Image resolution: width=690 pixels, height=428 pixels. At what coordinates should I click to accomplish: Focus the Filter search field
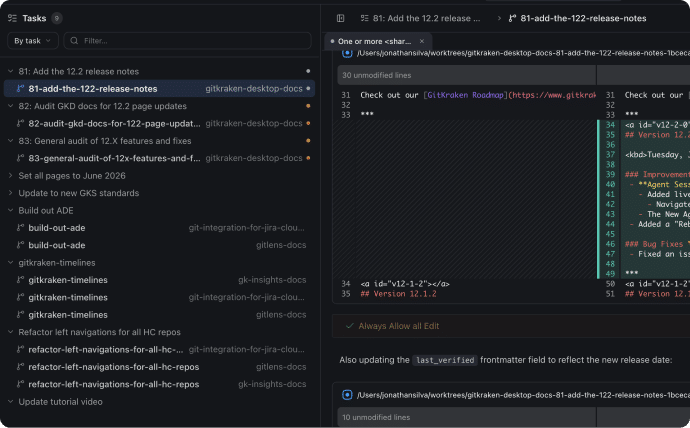188,40
